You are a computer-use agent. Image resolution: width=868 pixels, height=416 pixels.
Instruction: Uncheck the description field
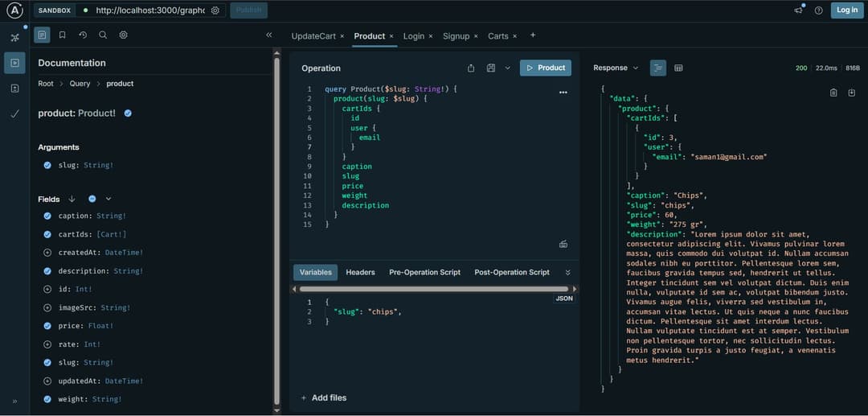(x=47, y=271)
